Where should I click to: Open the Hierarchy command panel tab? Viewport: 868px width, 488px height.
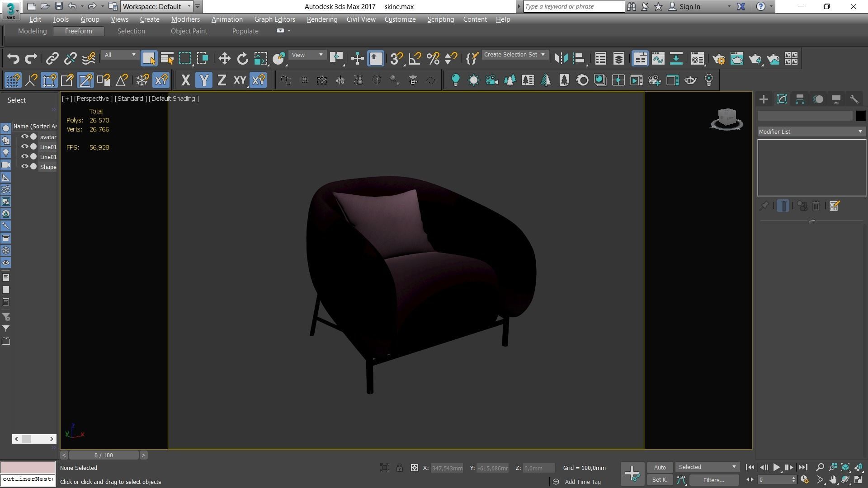tap(800, 99)
